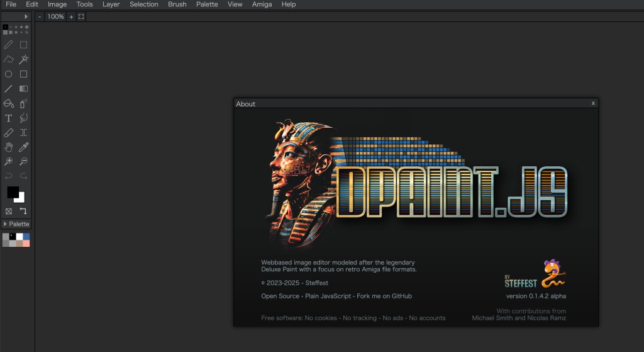Choose the hand pan tool
This screenshot has width=644, height=352.
tap(9, 147)
